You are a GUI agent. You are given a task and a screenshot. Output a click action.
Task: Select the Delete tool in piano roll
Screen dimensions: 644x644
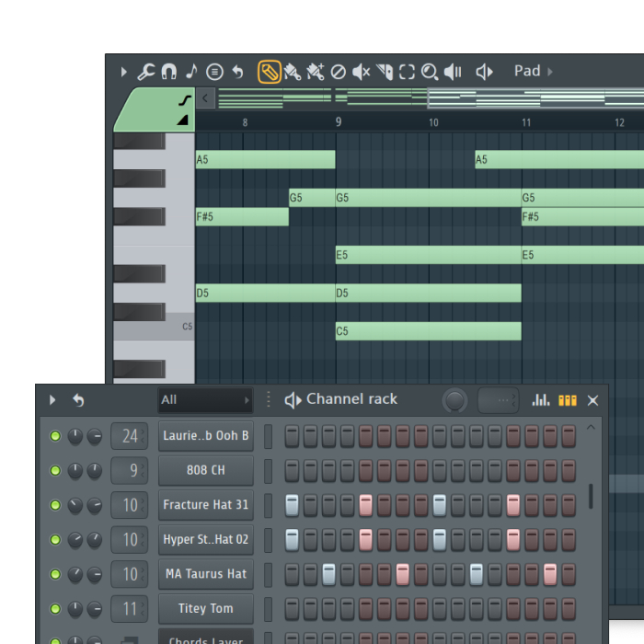point(338,72)
